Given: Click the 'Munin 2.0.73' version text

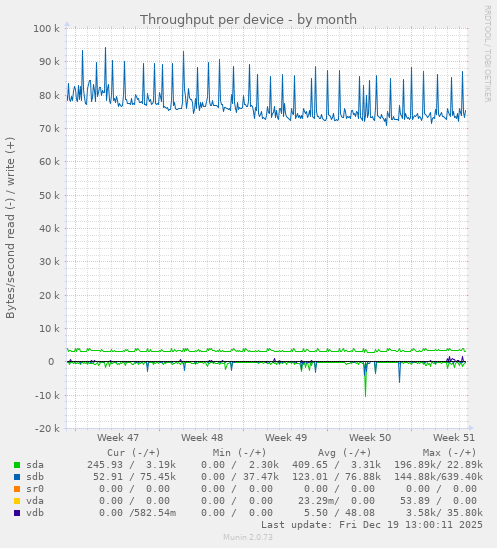Looking at the screenshot, I should 248,537.
